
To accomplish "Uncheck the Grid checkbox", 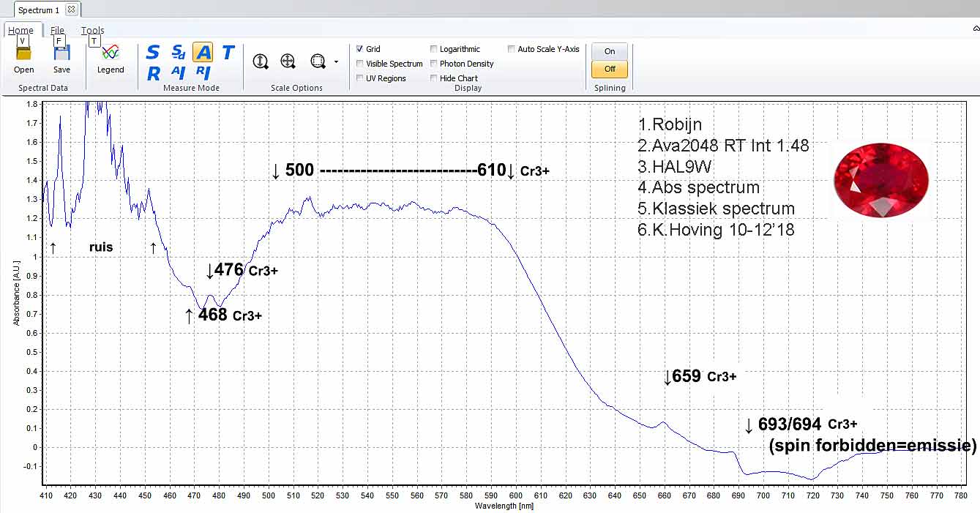I will [x=360, y=49].
